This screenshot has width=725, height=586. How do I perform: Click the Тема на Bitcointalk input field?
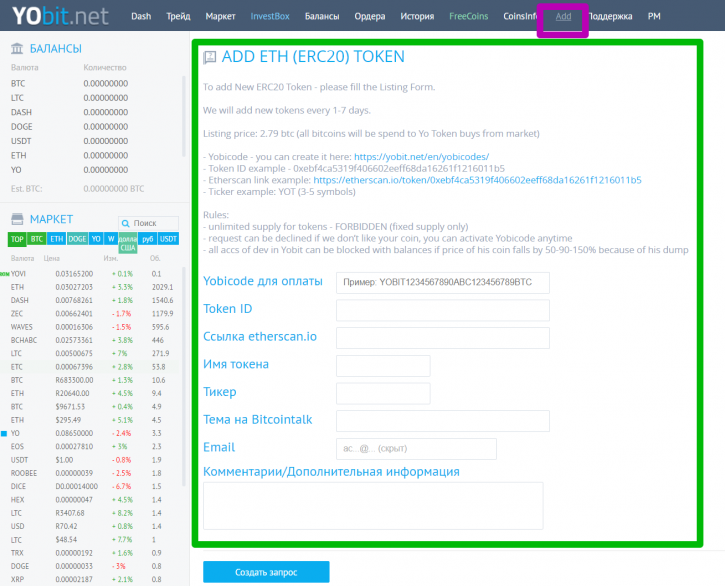tap(442, 421)
